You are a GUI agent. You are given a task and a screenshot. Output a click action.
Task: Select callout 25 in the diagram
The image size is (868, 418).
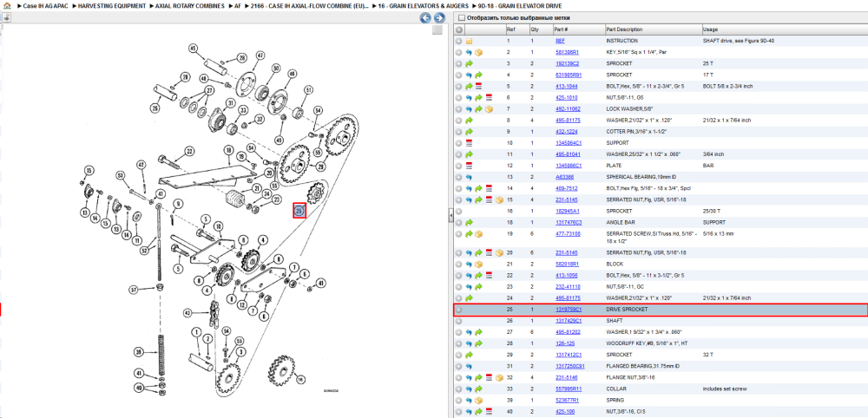(299, 210)
